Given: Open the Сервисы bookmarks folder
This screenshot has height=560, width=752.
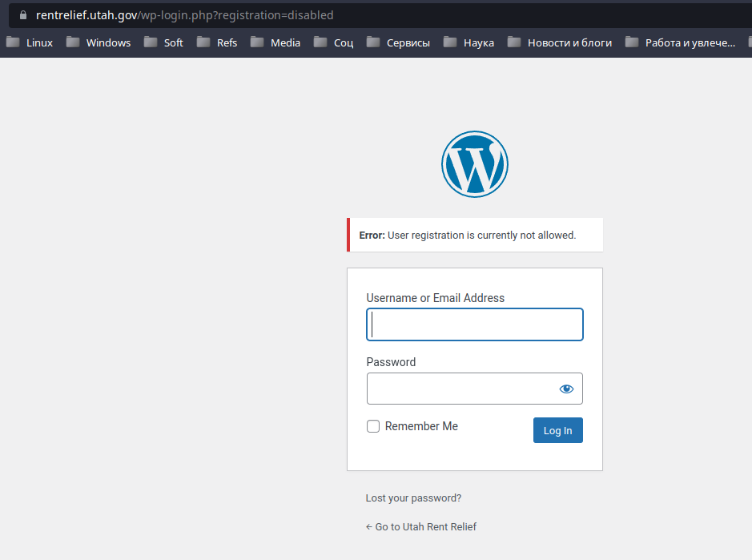Looking at the screenshot, I should [x=398, y=42].
